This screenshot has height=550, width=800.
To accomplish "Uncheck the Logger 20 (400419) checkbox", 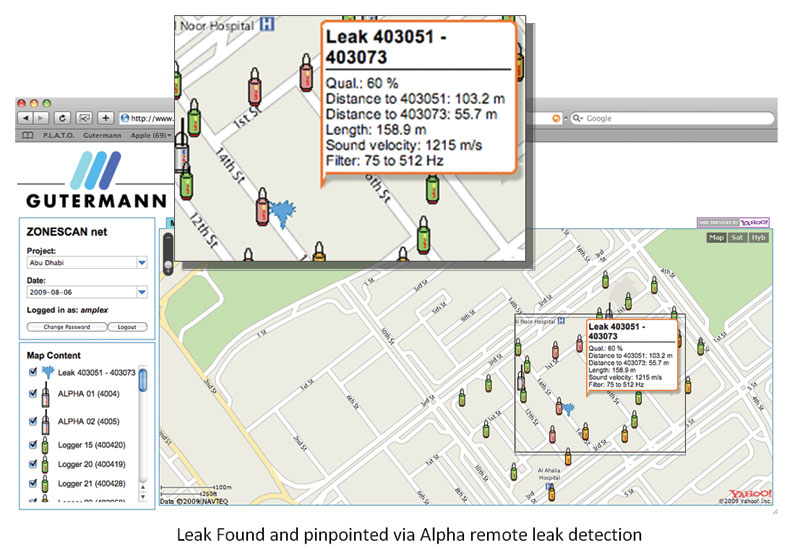I will (x=33, y=464).
